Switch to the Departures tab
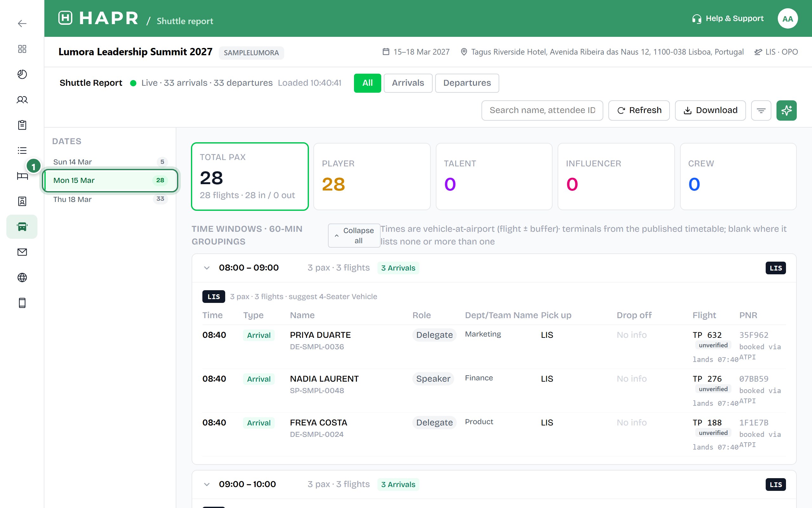This screenshot has height=508, width=812. (x=467, y=83)
